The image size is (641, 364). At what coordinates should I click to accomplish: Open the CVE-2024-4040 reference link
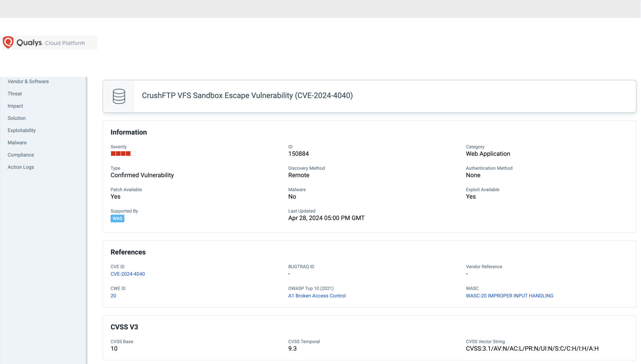pyautogui.click(x=128, y=274)
